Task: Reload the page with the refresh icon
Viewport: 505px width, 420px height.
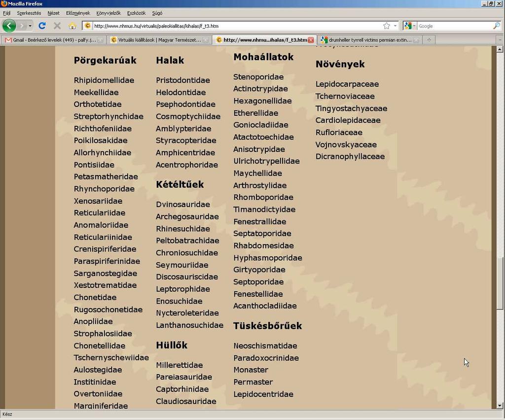Action: tap(42, 26)
